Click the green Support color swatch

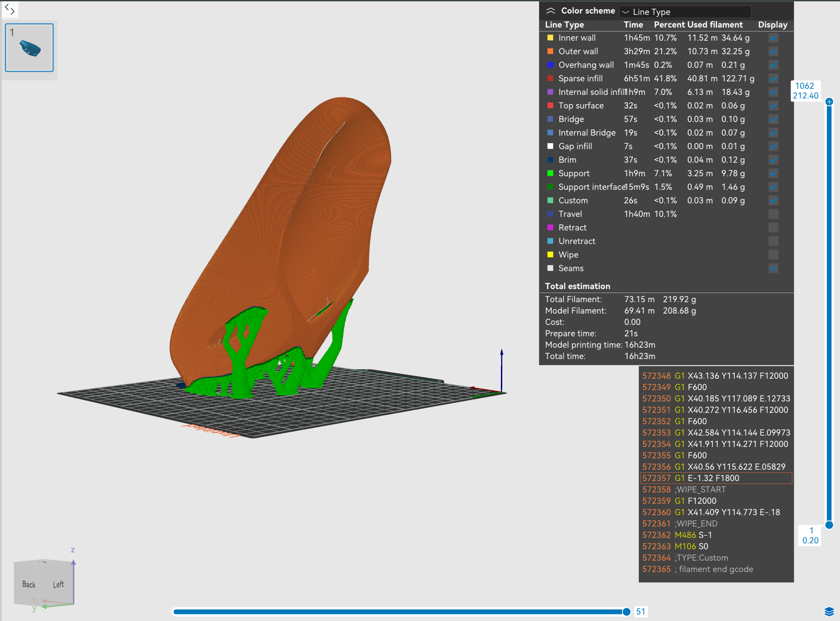[x=550, y=174]
